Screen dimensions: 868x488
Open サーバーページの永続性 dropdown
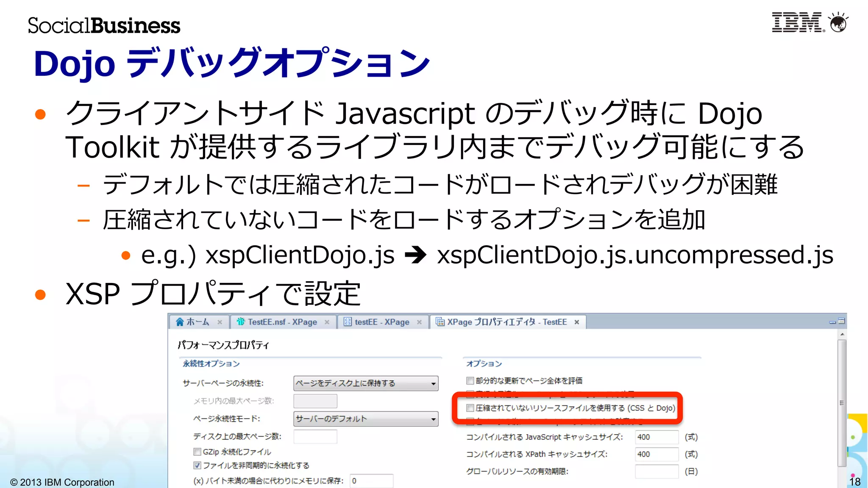(x=366, y=383)
